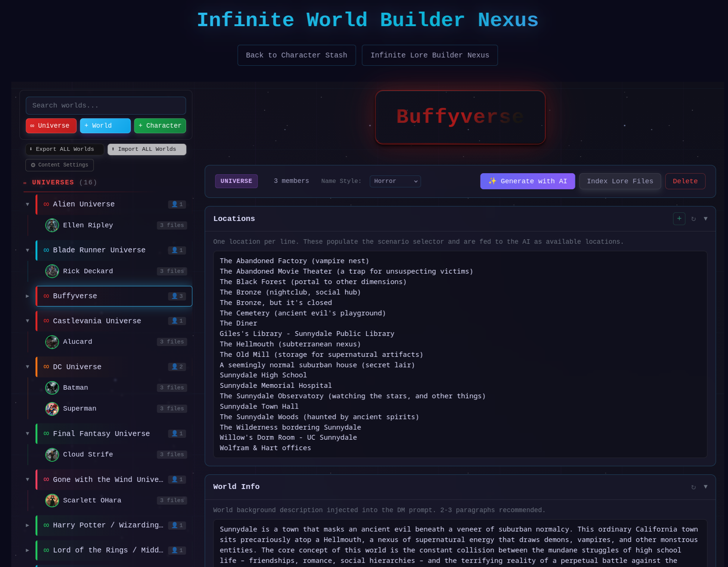Click Ellen Ripley's avatar icon
This screenshot has height=567, width=728.
coord(52,225)
